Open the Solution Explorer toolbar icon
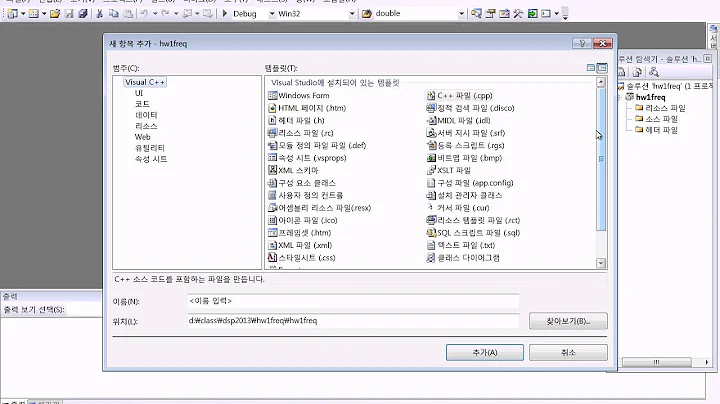The width and height of the screenshot is (720, 404). coord(476,14)
